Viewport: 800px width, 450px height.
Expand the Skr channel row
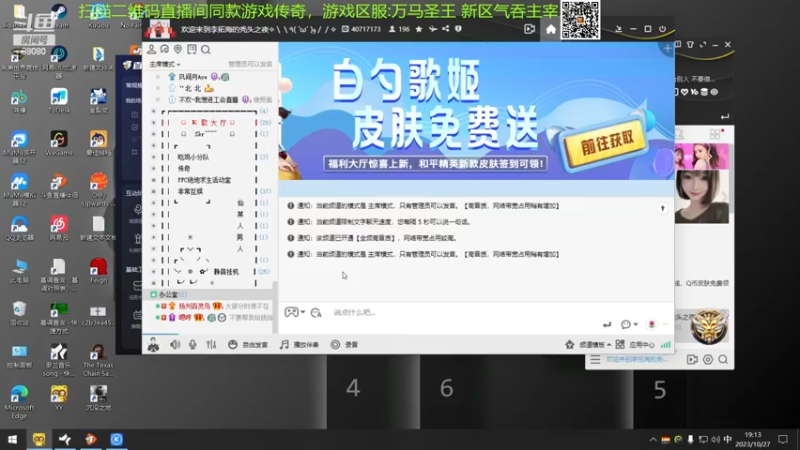[x=154, y=134]
